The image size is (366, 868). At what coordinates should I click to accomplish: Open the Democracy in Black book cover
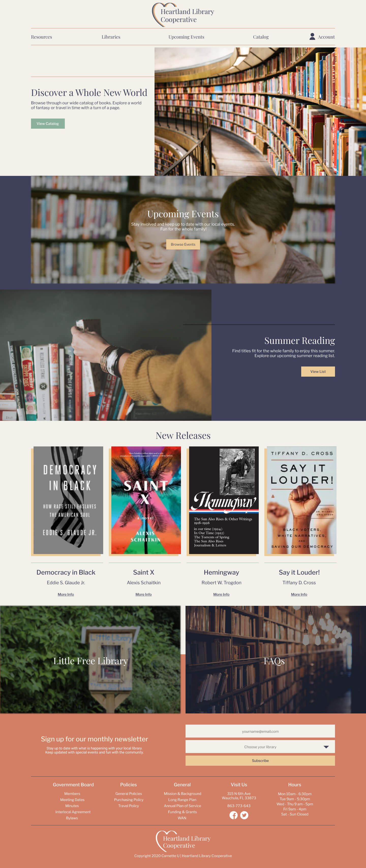[x=68, y=500]
